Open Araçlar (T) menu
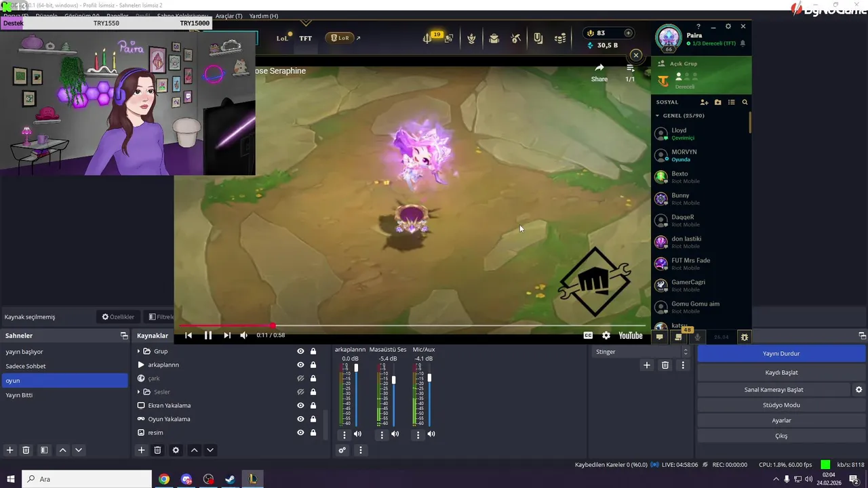Viewport: 868px width, 488px height. (x=229, y=16)
